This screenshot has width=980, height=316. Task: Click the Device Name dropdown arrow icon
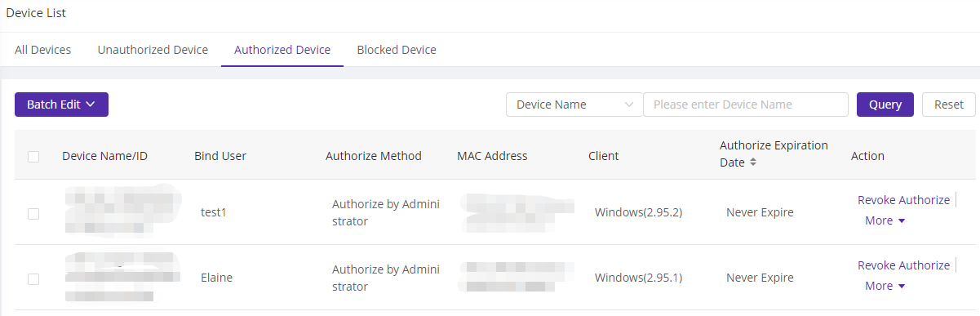coord(628,105)
